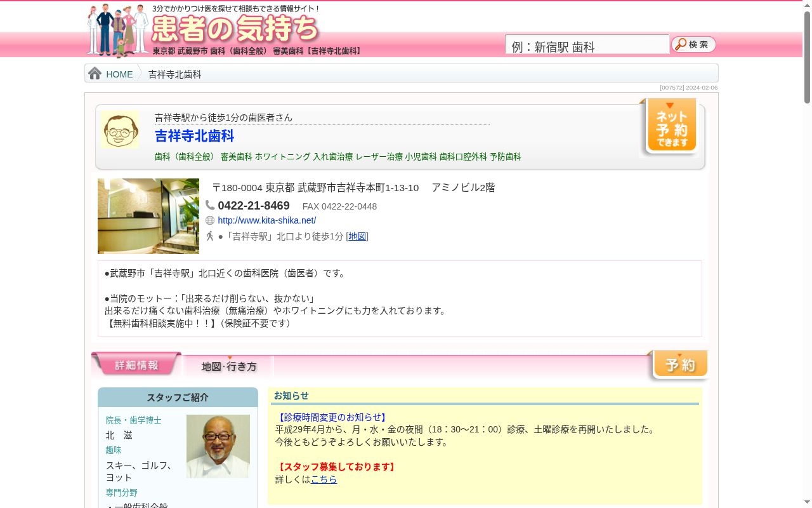Switch to the 地図・行き方 tab
Screen dimensions: 812x508
[x=229, y=366]
